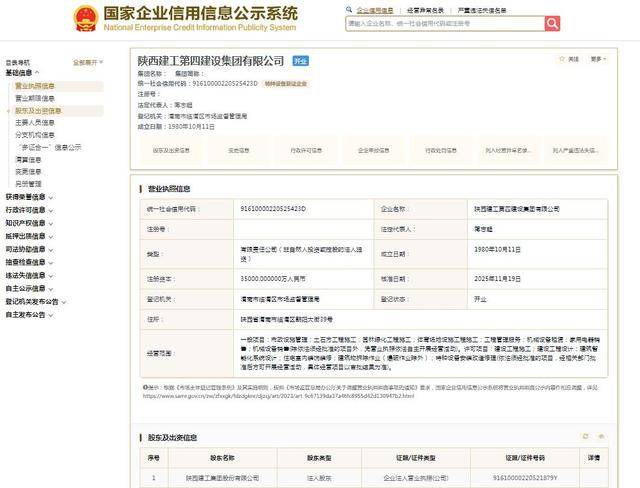Click the red search magnifier button
Viewport: 640px width, 488px height.
pos(552,24)
